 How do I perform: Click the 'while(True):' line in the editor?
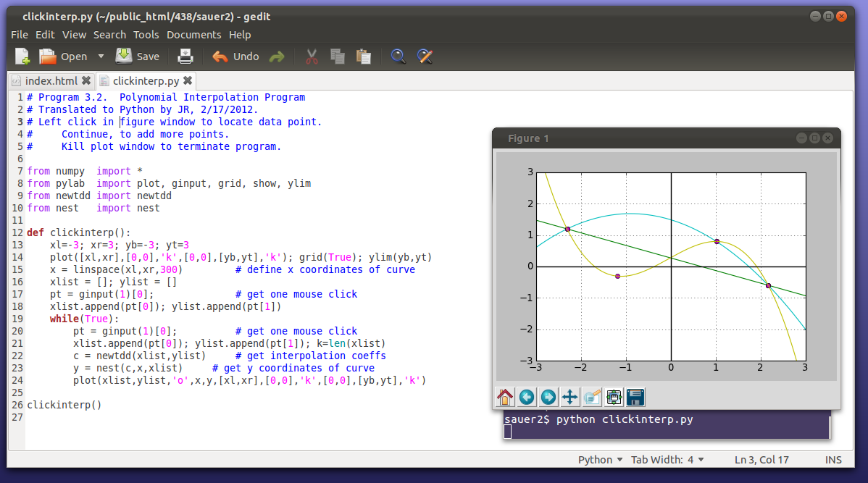click(84, 319)
